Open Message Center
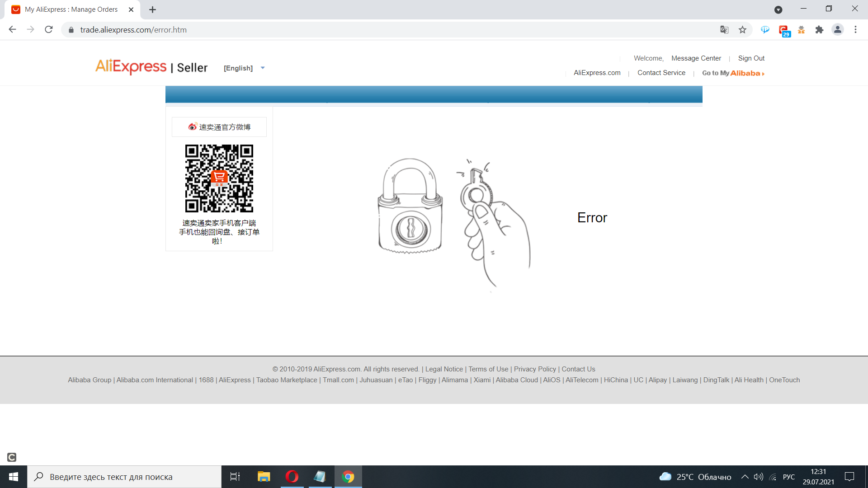The height and width of the screenshot is (488, 868). [696, 58]
